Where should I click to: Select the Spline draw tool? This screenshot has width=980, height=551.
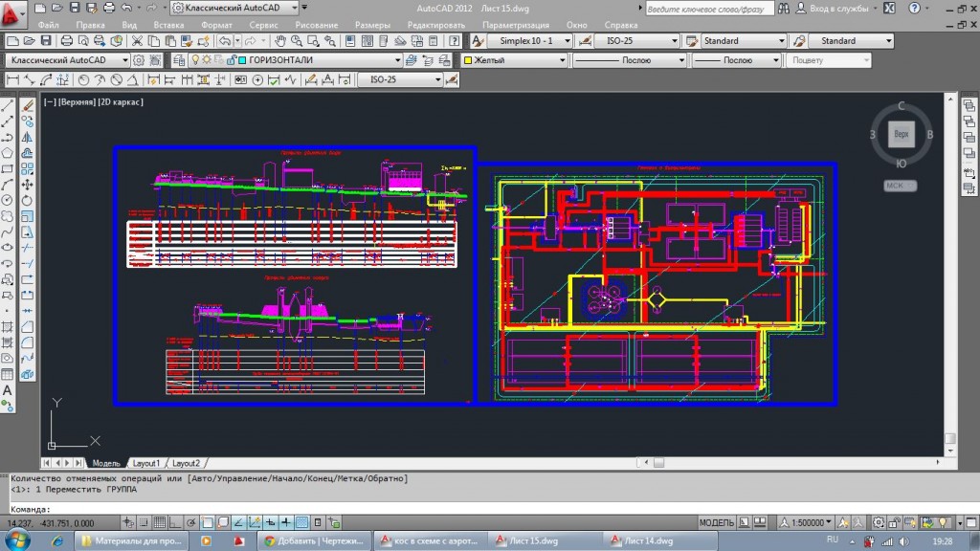(x=8, y=231)
